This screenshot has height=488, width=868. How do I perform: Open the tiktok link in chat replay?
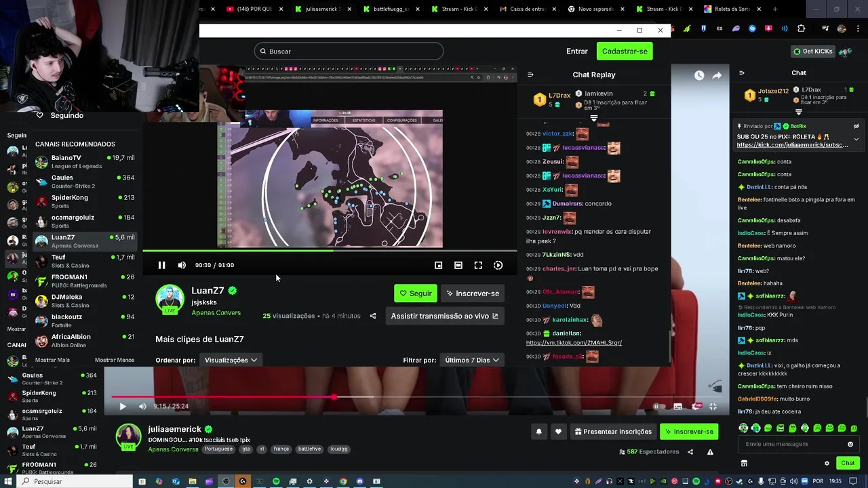pos(574,342)
